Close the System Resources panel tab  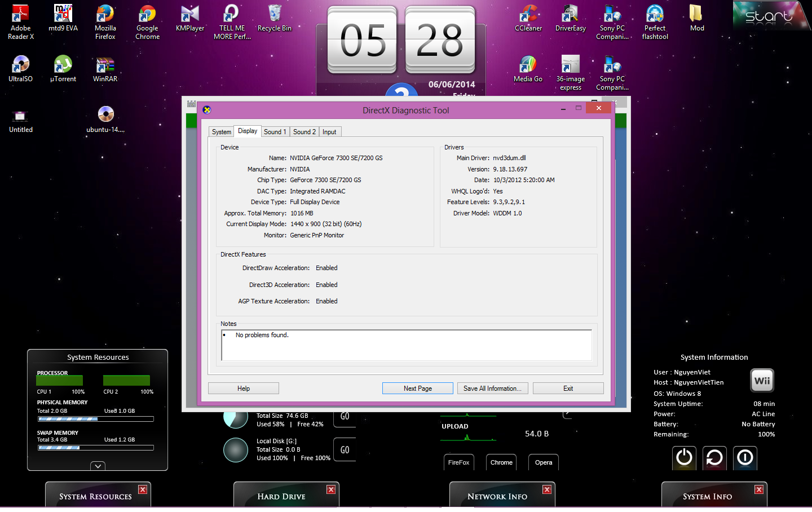click(143, 489)
